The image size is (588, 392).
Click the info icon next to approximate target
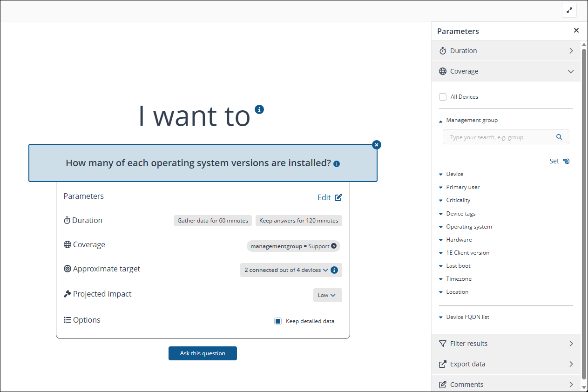coord(334,270)
